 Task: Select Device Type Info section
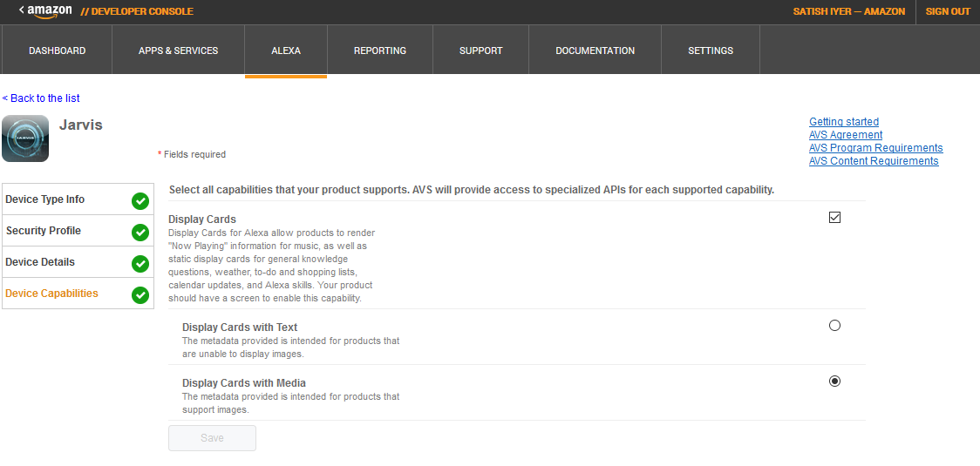(x=78, y=199)
